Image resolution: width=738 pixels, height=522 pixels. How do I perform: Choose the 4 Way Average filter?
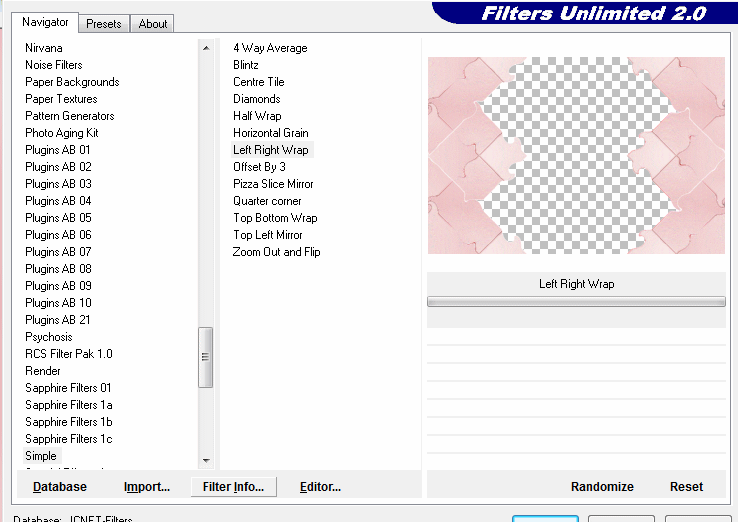(270, 48)
